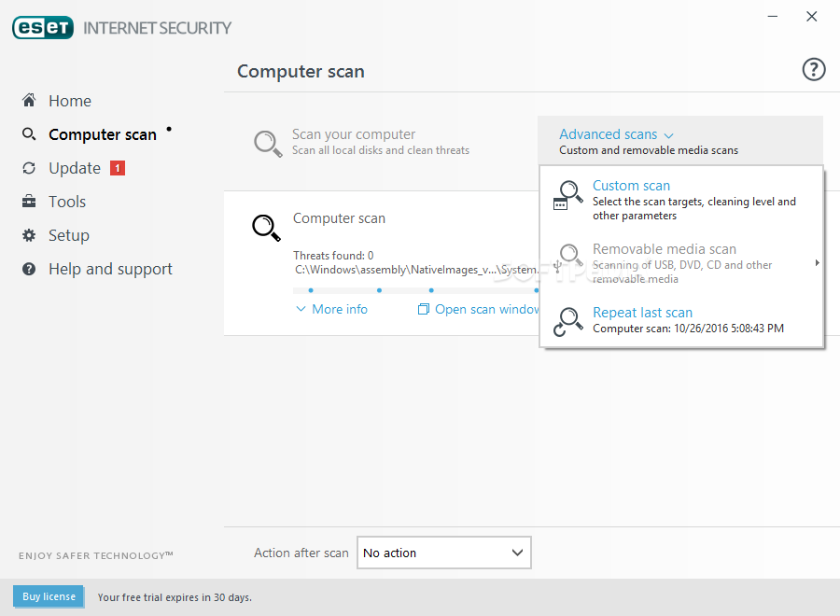
Task: Click the scanned file path text
Action: coord(417,270)
